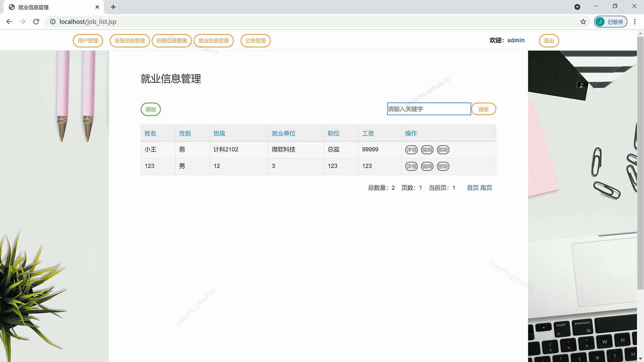
Task: Click the address bar URL localhost/job_list.jsp
Action: (88, 22)
